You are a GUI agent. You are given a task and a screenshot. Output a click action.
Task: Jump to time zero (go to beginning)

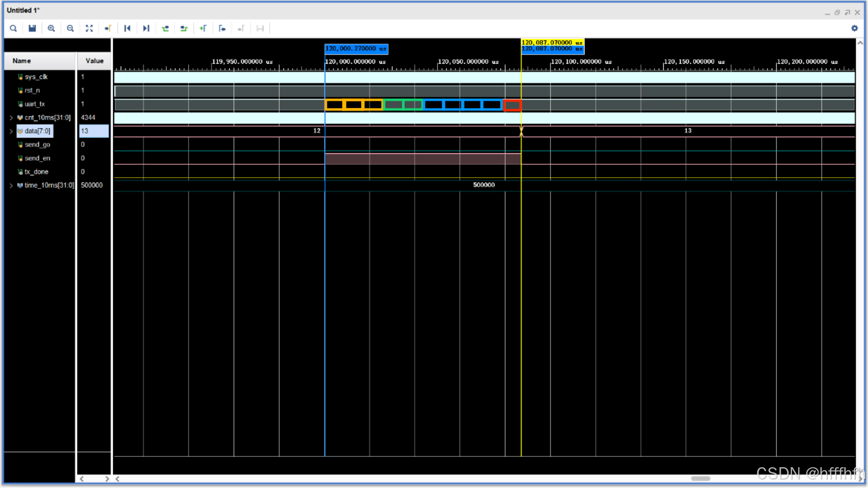pos(127,28)
